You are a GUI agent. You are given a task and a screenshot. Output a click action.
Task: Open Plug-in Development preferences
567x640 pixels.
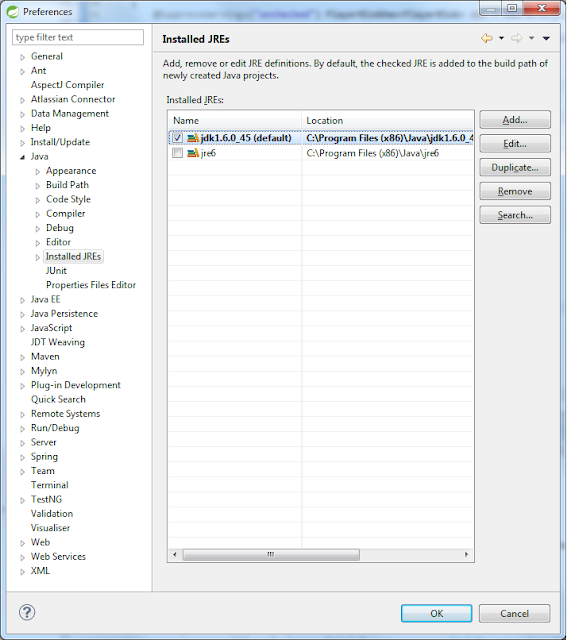[76, 385]
